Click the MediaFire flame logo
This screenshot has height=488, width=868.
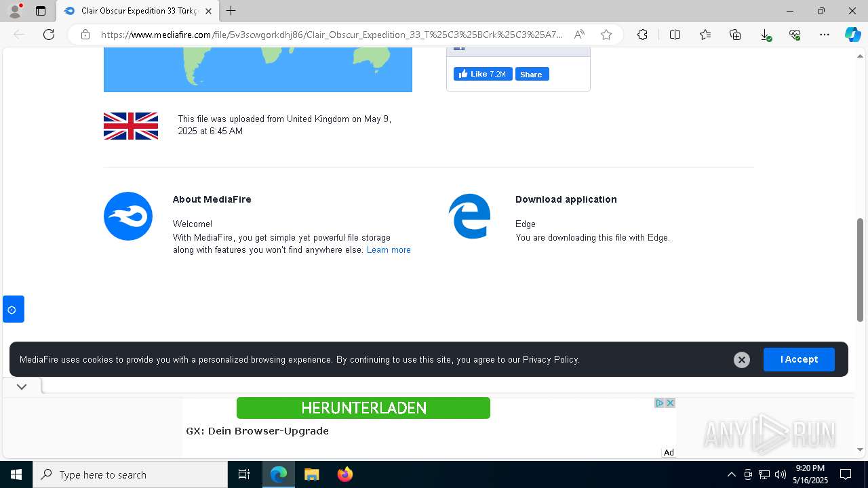128,216
